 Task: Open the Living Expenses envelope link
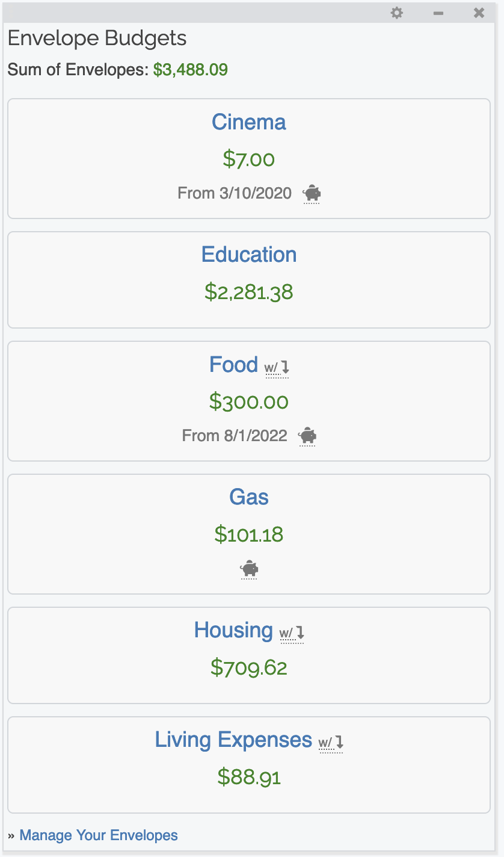pos(233,740)
